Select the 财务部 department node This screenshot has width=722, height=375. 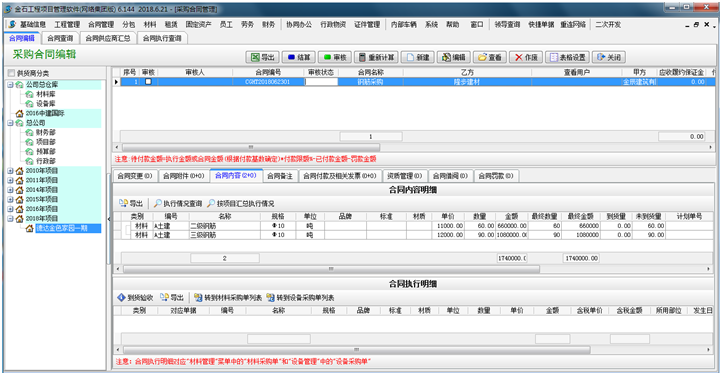point(46,132)
